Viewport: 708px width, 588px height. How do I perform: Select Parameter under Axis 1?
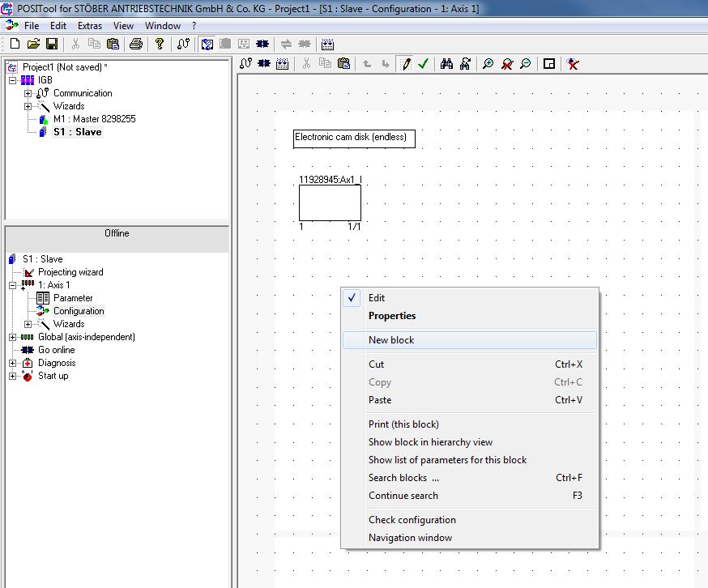click(x=73, y=298)
